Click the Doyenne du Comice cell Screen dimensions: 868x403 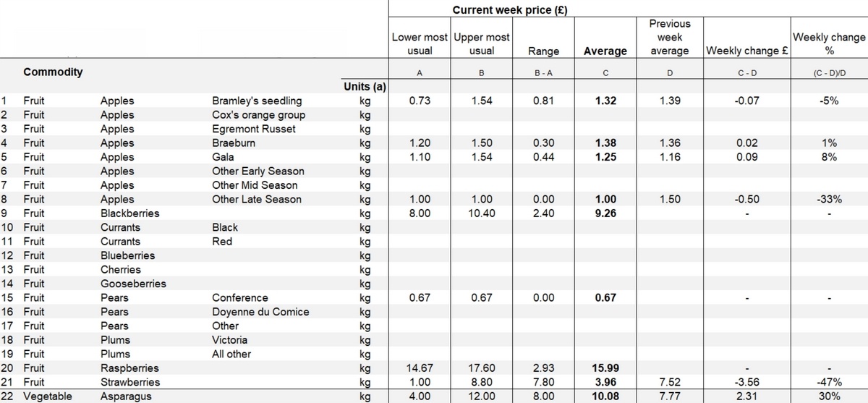260,312
